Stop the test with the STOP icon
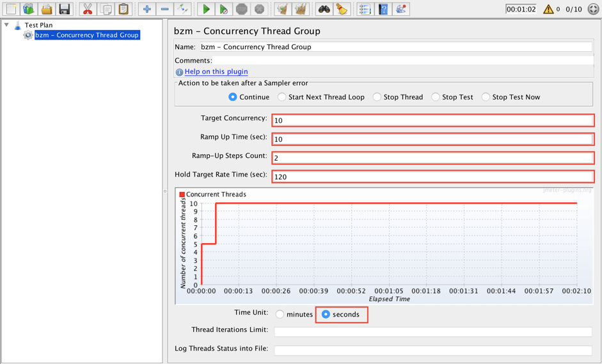Screen dimensions: 602x364 point(241,9)
